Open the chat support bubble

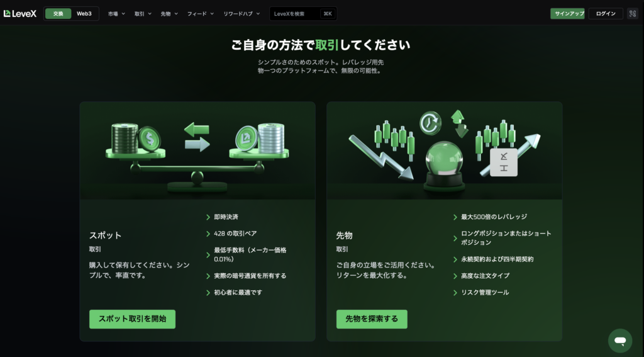(620, 341)
